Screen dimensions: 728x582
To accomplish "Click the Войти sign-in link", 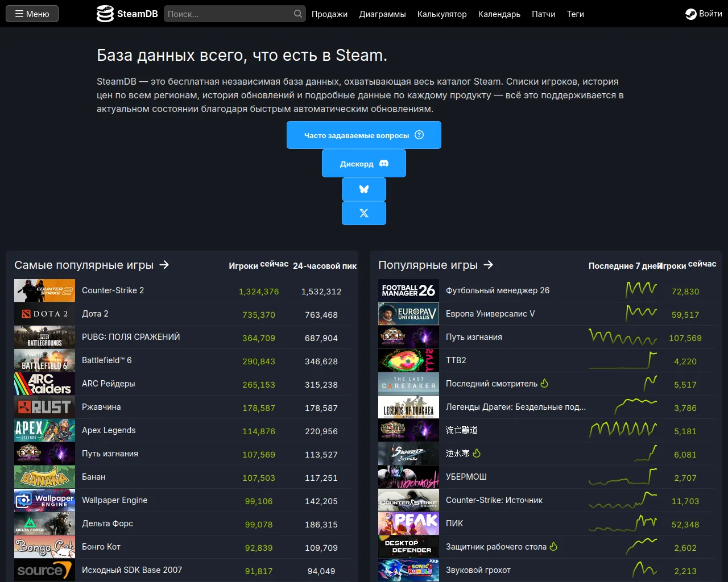I will click(704, 14).
